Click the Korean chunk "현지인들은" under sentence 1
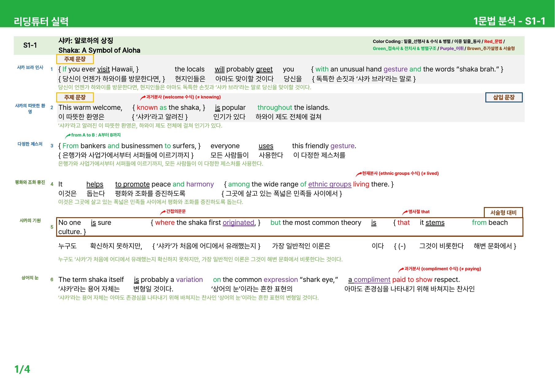 [190, 79]
